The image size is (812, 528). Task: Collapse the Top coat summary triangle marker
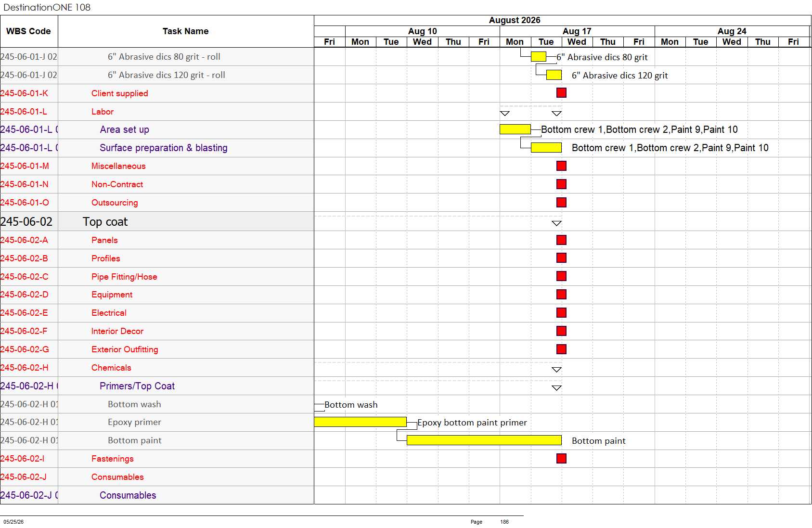tap(556, 223)
